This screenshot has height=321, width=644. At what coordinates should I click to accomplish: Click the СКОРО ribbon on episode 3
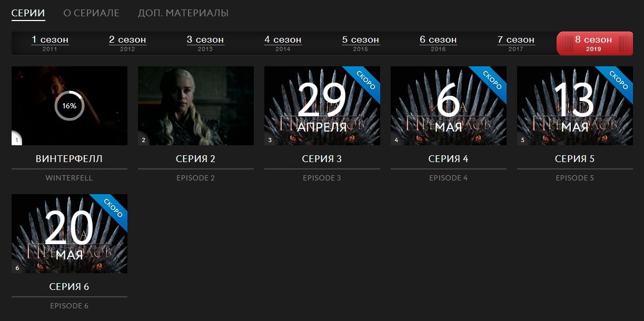point(365,79)
